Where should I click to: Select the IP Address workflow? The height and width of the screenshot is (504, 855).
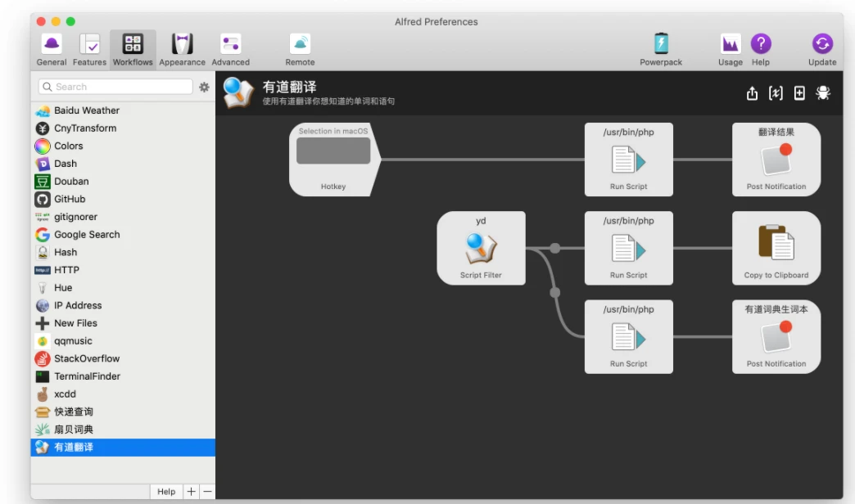click(x=123, y=305)
